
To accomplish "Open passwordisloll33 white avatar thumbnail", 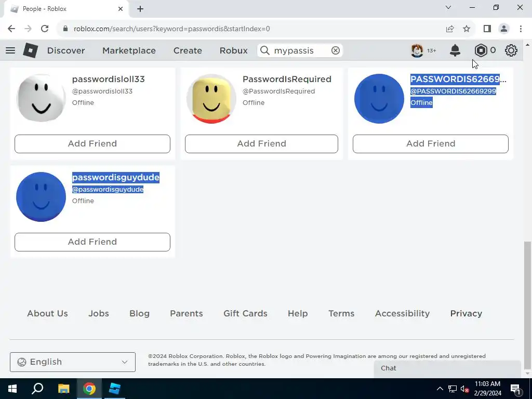I will (x=41, y=98).
